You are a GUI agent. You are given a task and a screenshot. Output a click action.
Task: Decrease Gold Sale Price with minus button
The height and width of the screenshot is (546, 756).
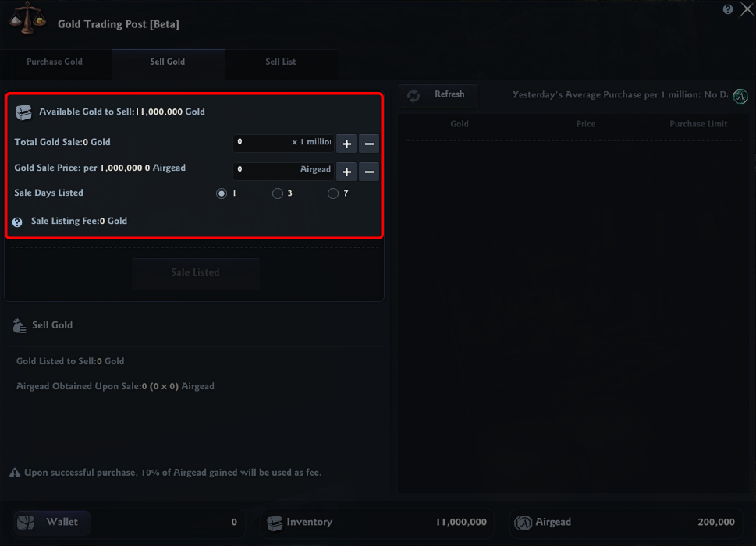coord(369,172)
